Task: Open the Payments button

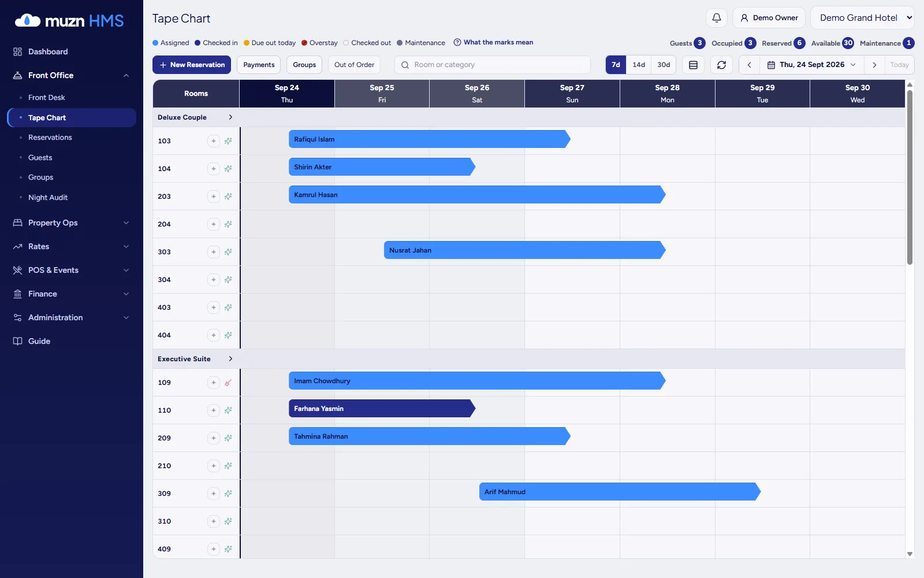Action: tap(259, 65)
